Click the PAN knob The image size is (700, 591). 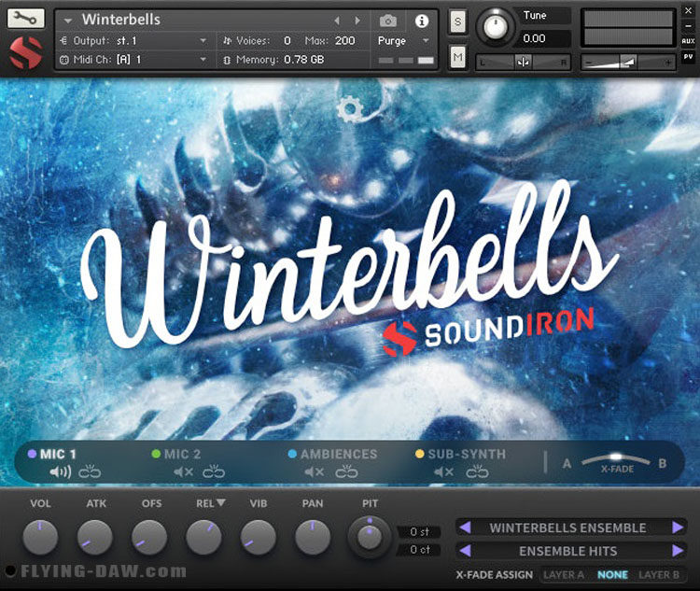pyautogui.click(x=313, y=537)
